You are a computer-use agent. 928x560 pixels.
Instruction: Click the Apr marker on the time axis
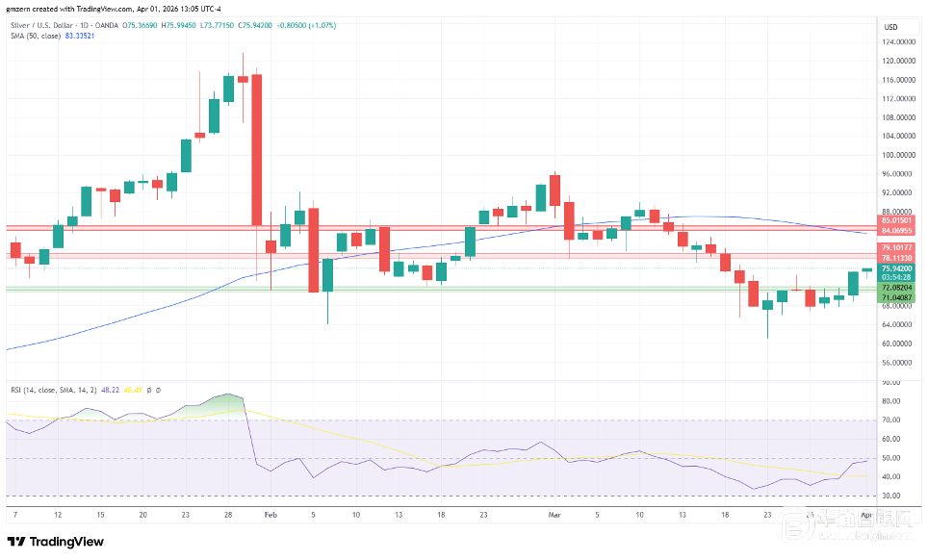[x=865, y=516]
